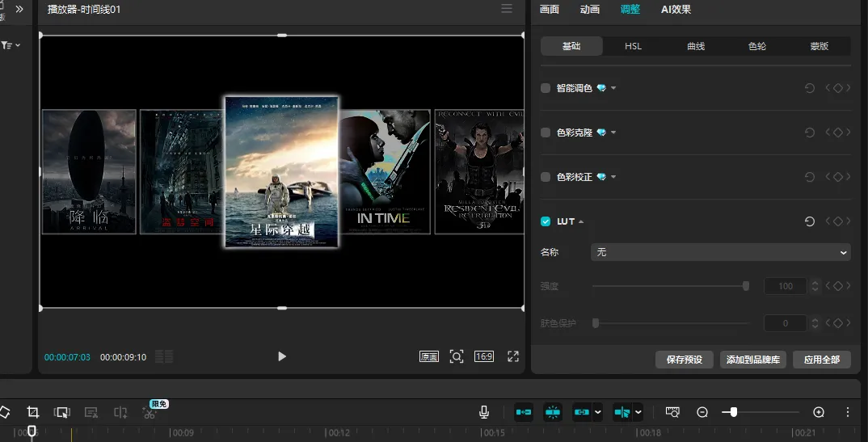Reset the LUT settings
Viewport: 868px width, 442px height.
click(809, 221)
